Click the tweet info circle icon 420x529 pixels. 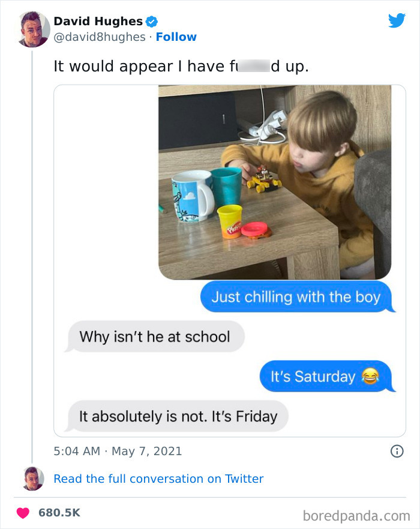pos(397,451)
